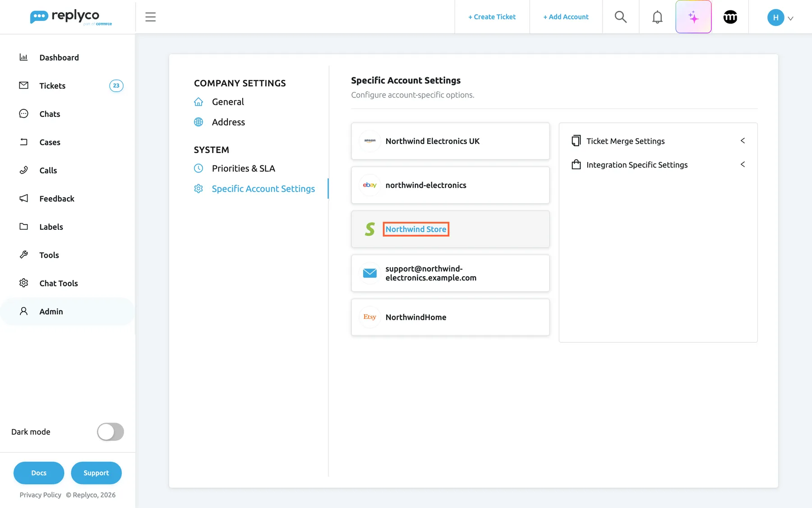Expand Integration Specific Settings chevron

pyautogui.click(x=743, y=164)
